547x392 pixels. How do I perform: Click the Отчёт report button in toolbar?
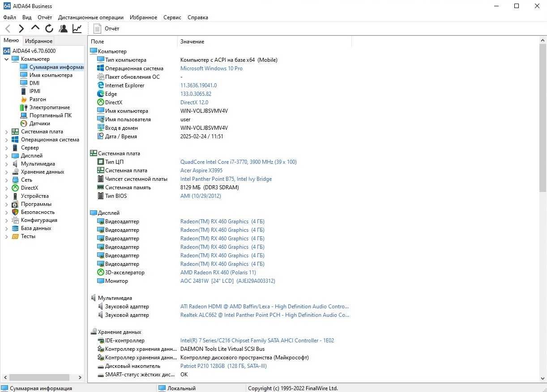106,29
